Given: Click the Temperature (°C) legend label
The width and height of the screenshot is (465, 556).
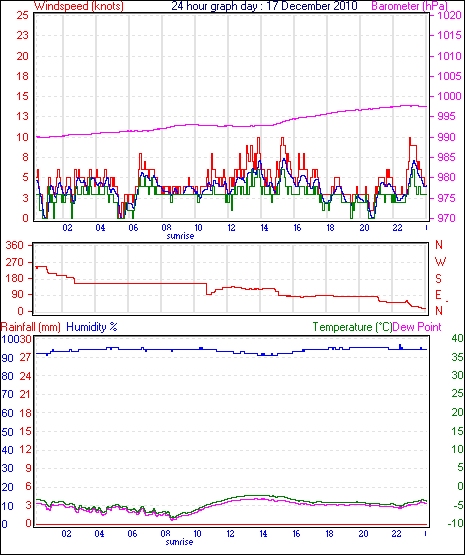Looking at the screenshot, I should coord(352,327).
